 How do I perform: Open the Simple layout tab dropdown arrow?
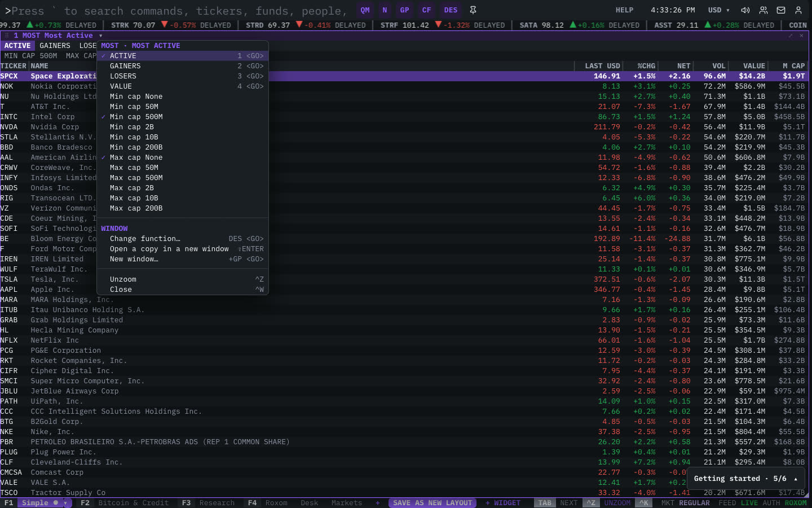(x=66, y=503)
